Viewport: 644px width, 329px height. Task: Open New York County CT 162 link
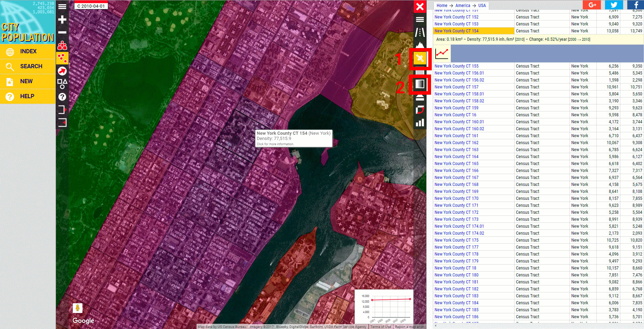(456, 143)
